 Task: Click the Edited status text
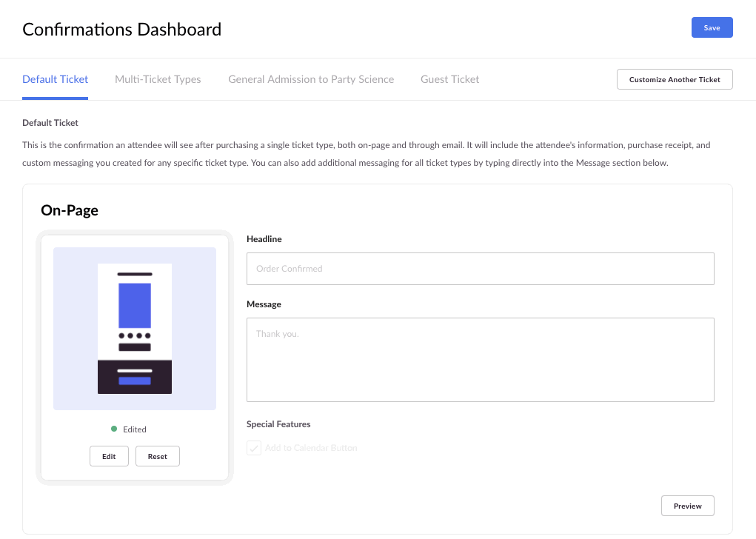[135, 429]
